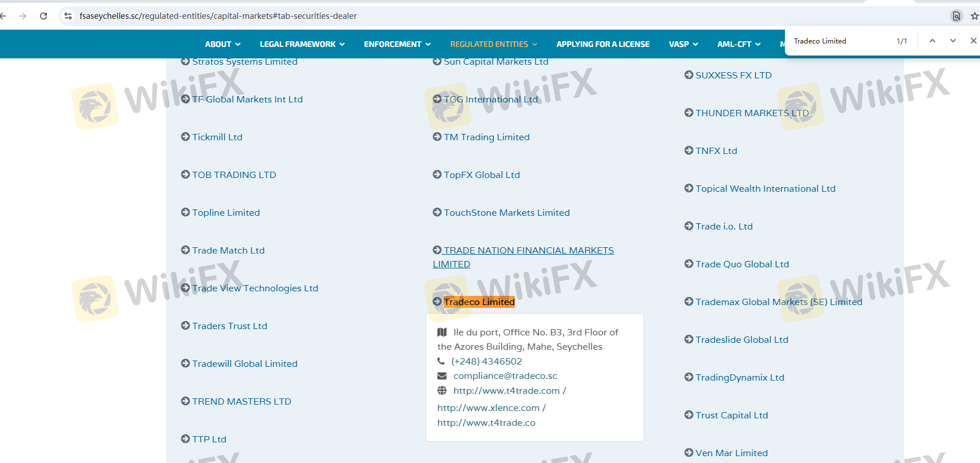Screen dimensions: 980x463
Task: Expand the Trade Quo Global Ltd entry
Action: 742,264
